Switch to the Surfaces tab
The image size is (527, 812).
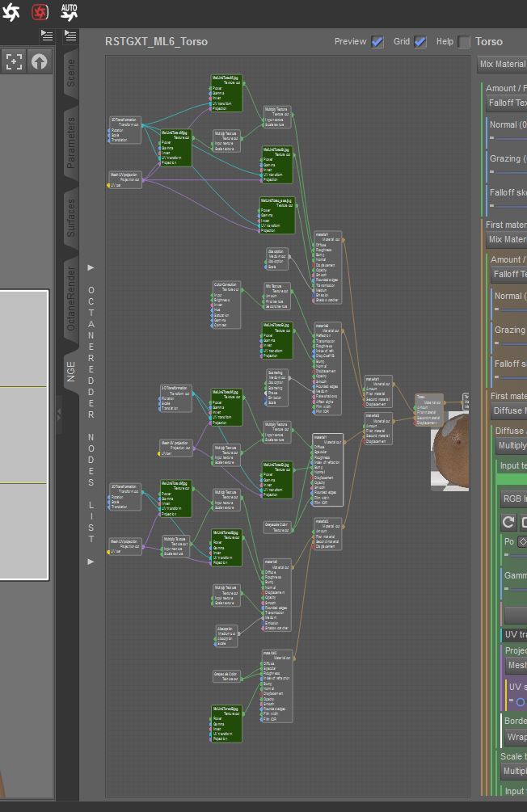click(71, 218)
